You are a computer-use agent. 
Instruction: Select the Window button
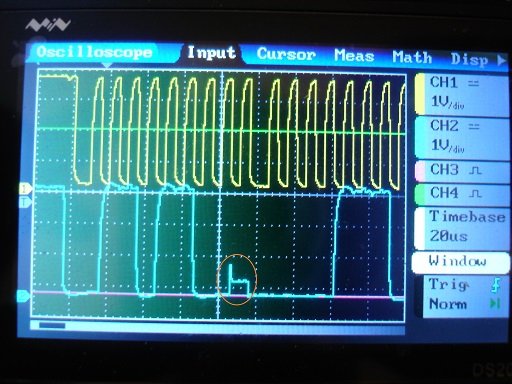[x=460, y=262]
